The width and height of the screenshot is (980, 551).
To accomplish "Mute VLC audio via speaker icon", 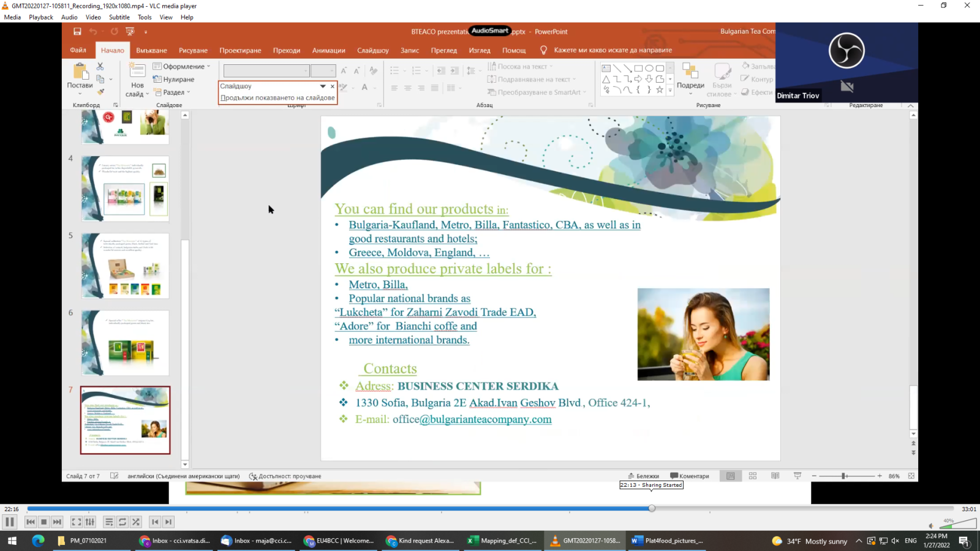I will click(931, 525).
